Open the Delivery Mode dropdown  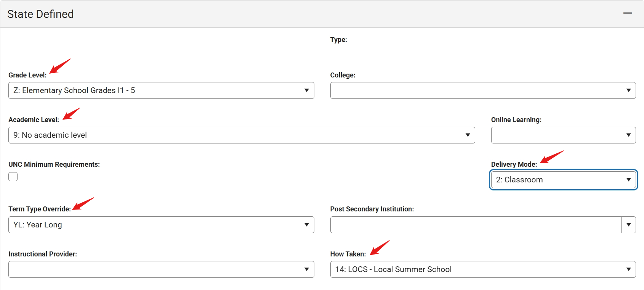click(563, 180)
